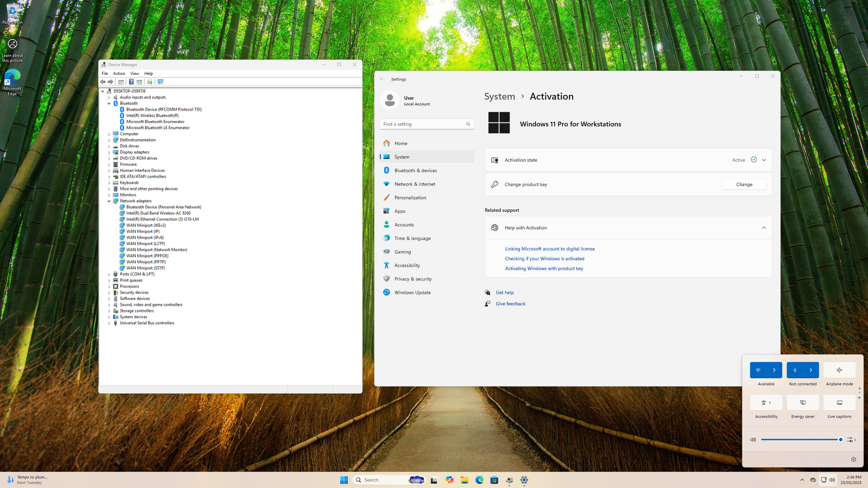Click the Windows Start button
Screen dimensions: 868x488
pos(344,480)
